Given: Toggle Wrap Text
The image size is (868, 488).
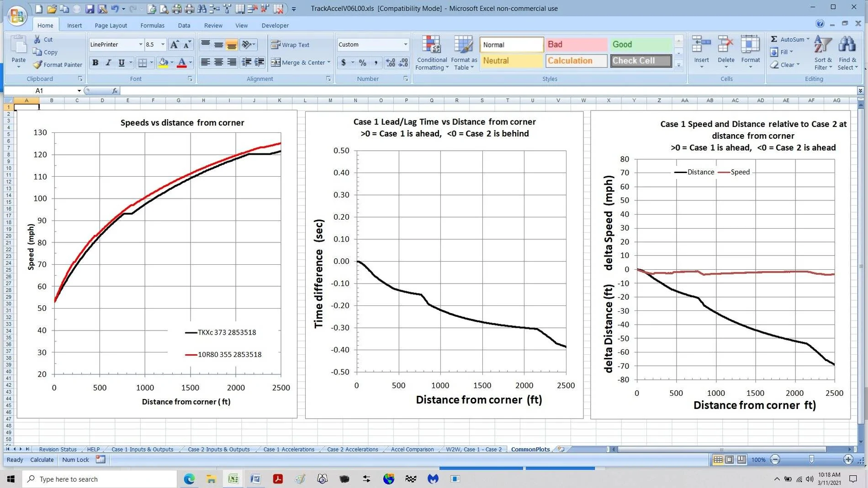Looking at the screenshot, I should click(290, 45).
